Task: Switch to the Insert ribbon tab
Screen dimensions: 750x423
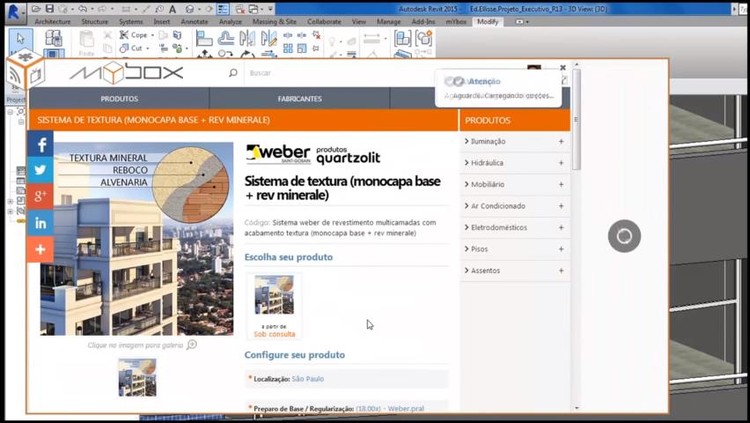Action: pos(162,22)
